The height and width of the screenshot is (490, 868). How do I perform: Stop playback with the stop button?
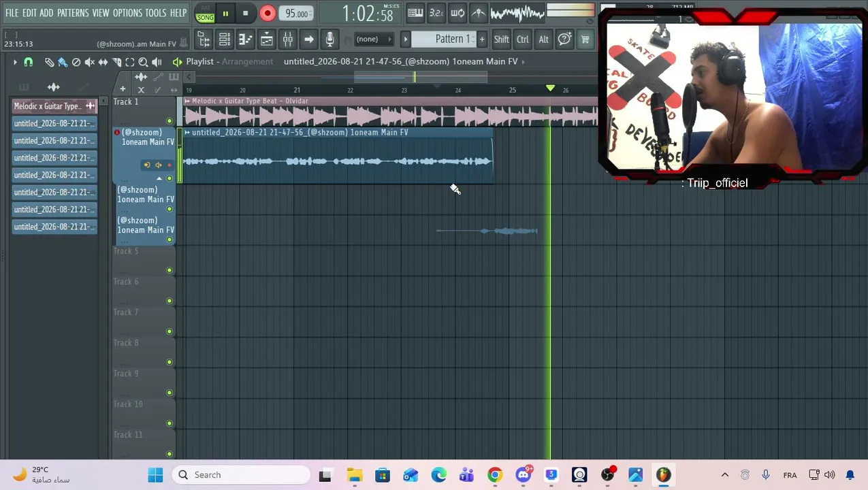click(245, 13)
